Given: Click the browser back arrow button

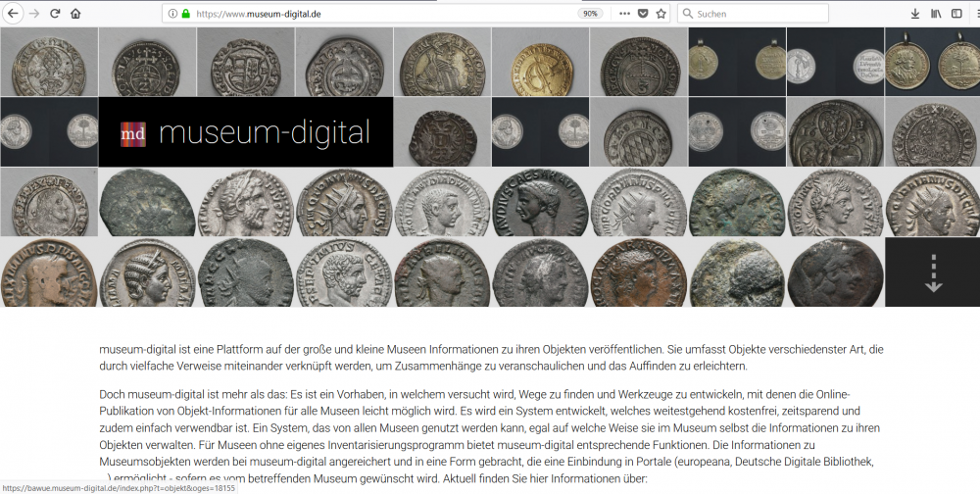Looking at the screenshot, I should click(12, 14).
